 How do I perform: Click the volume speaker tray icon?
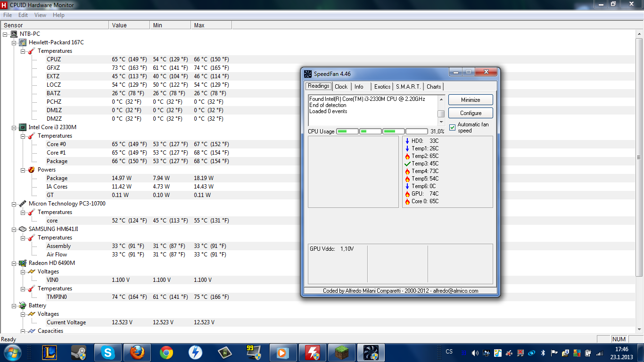click(475, 353)
